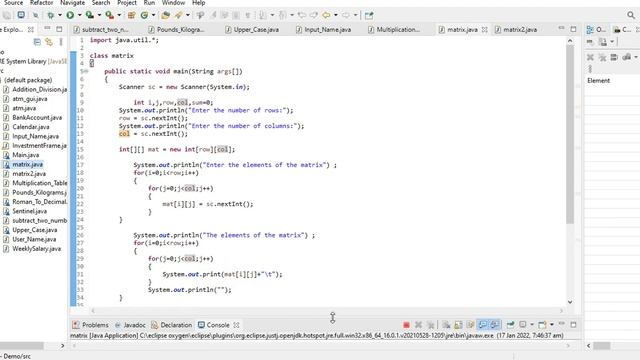Open Debug button dropdown arrow
The height and width of the screenshot is (360, 640).
click(x=60, y=16)
